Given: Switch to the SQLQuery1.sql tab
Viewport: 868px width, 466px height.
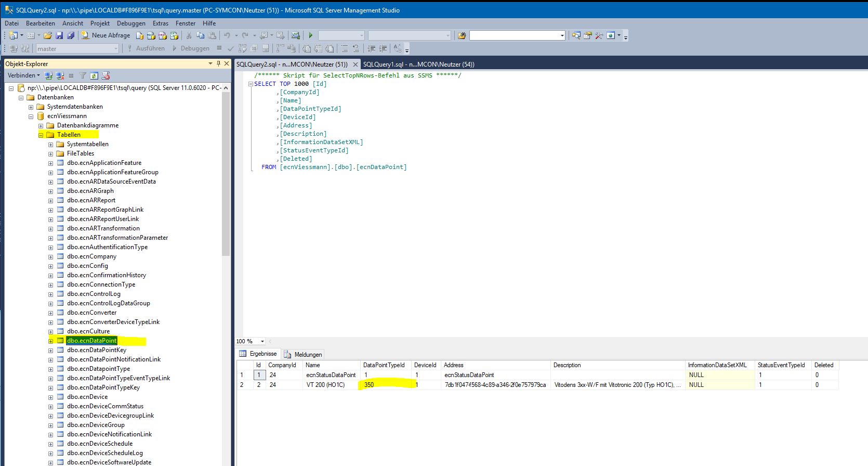Looking at the screenshot, I should tap(418, 64).
